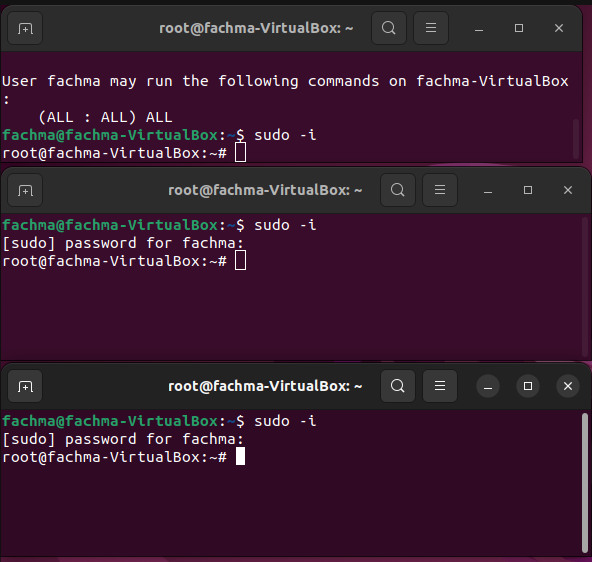The image size is (592, 562).
Task: Click the search button in the bottom terminal
Action: (398, 386)
